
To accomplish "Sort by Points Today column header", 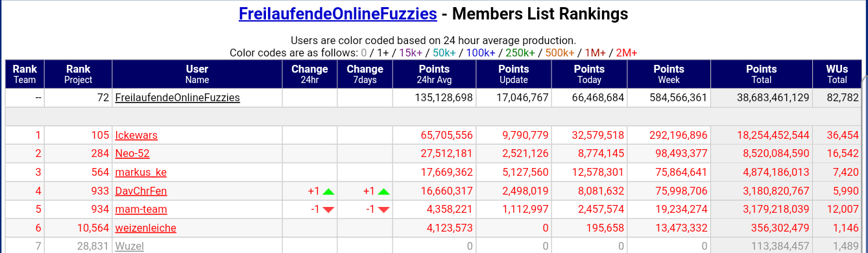I will 590,74.
